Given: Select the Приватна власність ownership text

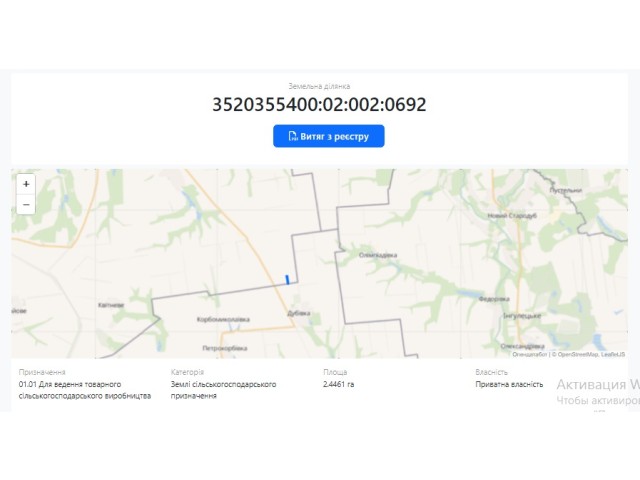Looking at the screenshot, I should point(509,384).
